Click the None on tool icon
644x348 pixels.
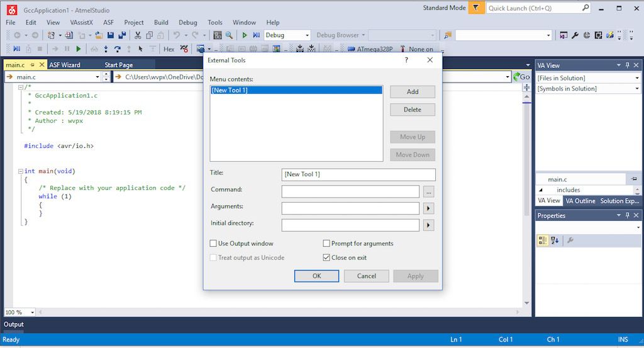pyautogui.click(x=402, y=49)
